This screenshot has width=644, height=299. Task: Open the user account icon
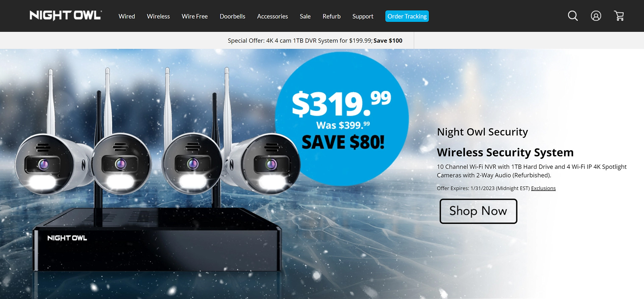click(596, 16)
